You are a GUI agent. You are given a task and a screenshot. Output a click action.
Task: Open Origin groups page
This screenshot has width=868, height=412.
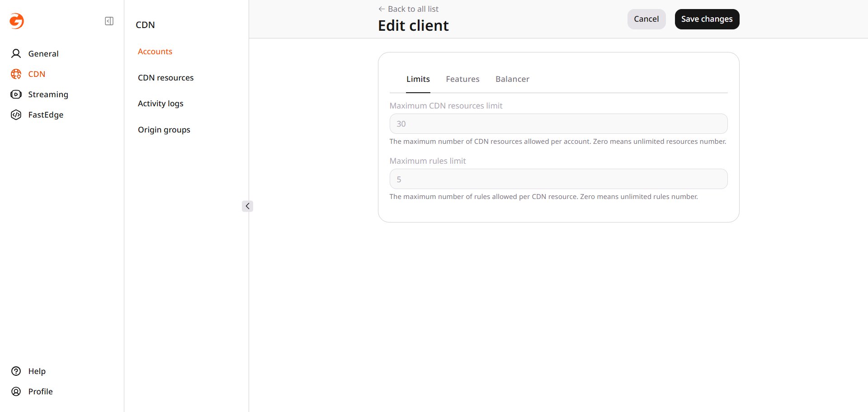point(164,130)
